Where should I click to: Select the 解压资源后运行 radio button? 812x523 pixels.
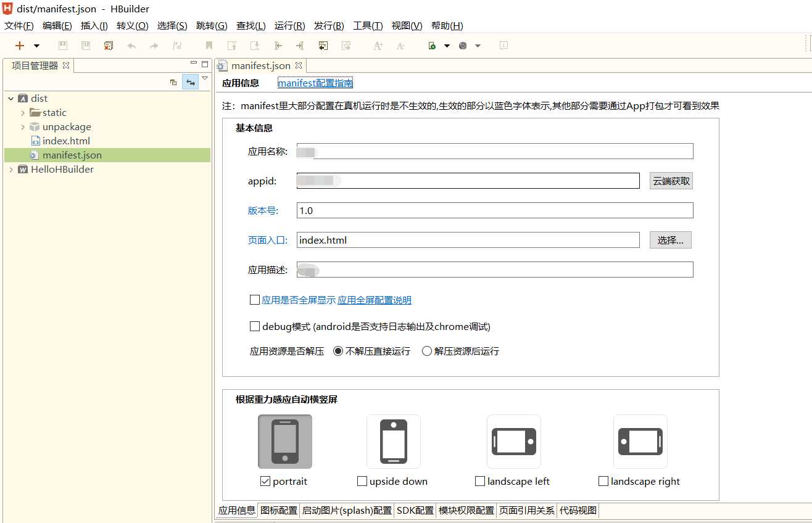coord(427,351)
